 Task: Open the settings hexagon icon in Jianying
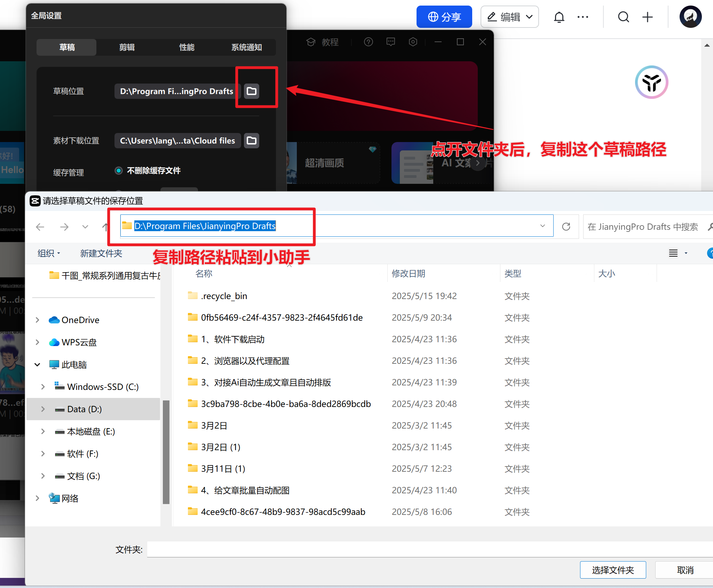pos(413,42)
